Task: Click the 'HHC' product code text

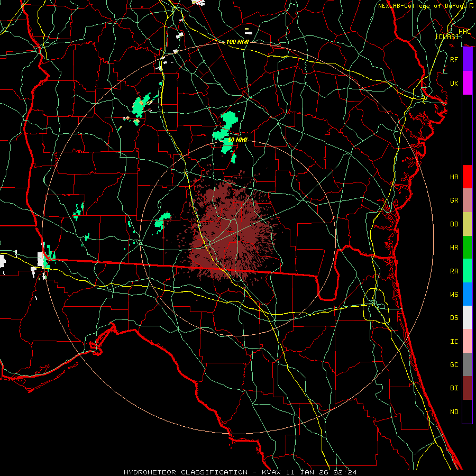Action: click(464, 32)
